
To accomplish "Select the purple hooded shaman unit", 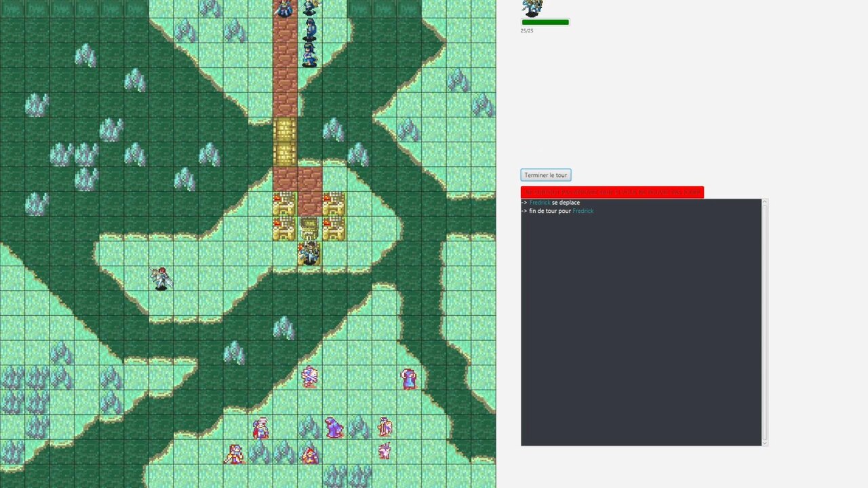I will (334, 427).
